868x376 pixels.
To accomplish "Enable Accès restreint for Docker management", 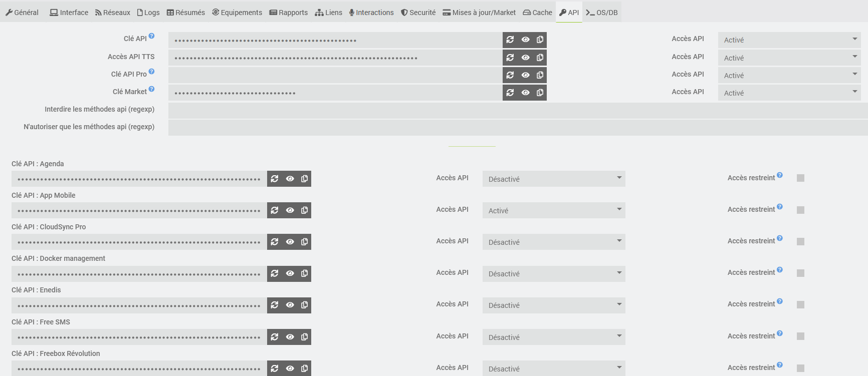I will pyautogui.click(x=800, y=273).
